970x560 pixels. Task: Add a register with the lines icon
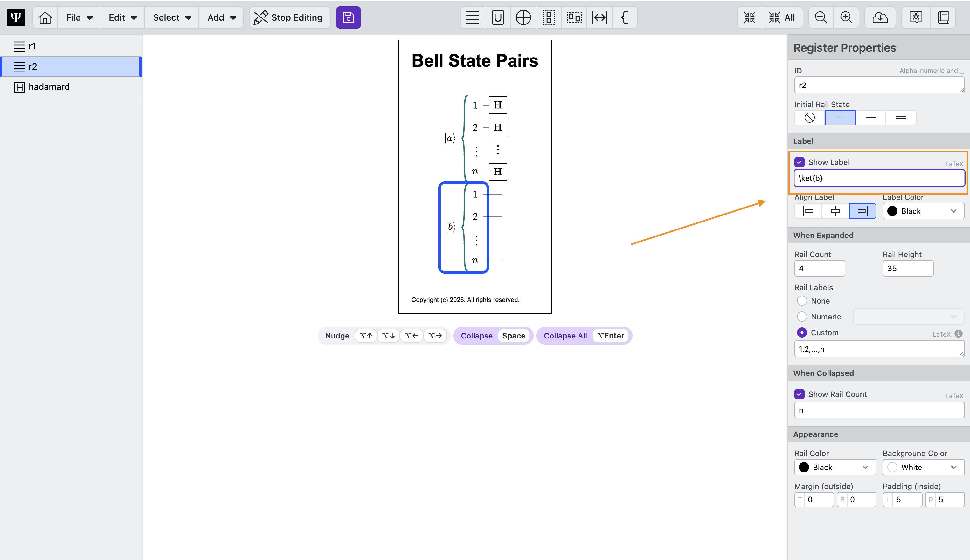pos(472,17)
